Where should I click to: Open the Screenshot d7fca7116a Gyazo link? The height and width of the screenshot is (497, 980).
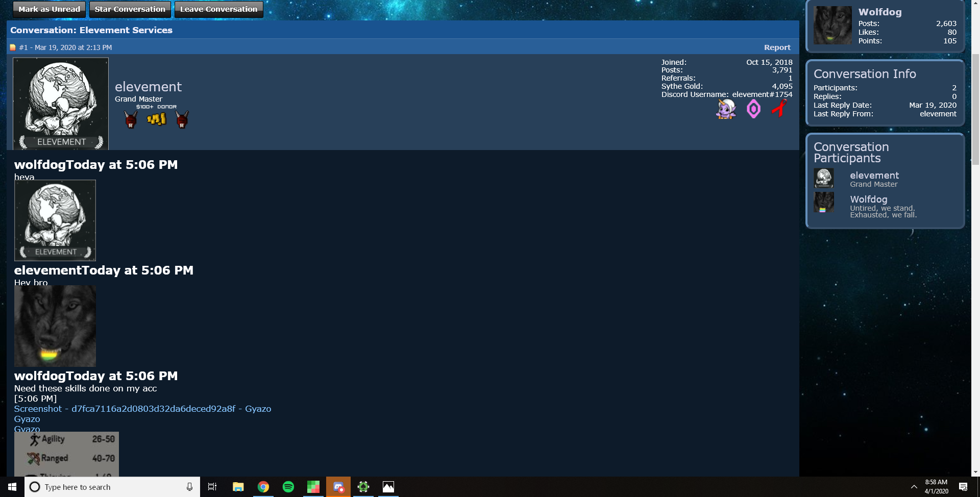pyautogui.click(x=142, y=409)
